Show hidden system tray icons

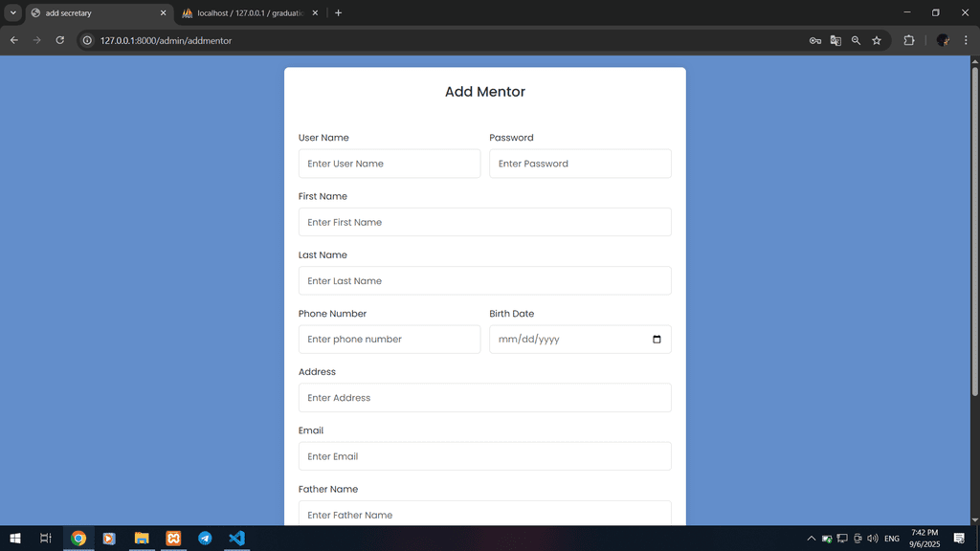click(811, 539)
